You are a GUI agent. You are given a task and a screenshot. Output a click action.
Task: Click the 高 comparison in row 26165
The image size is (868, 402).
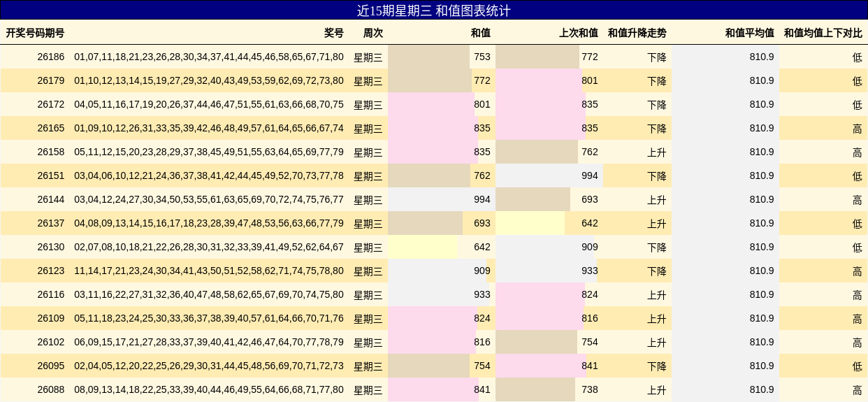pyautogui.click(x=858, y=129)
